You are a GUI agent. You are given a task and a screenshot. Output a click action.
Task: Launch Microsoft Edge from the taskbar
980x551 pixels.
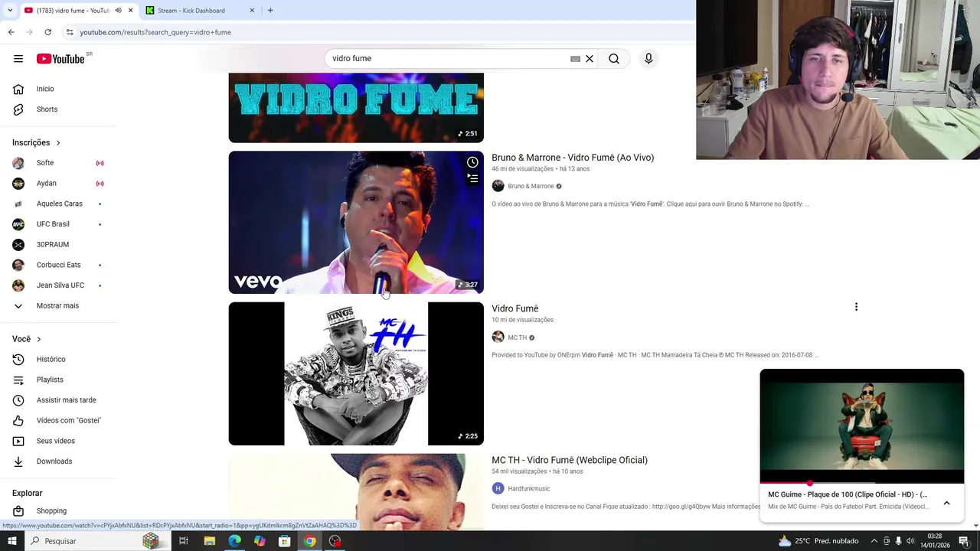click(x=234, y=541)
